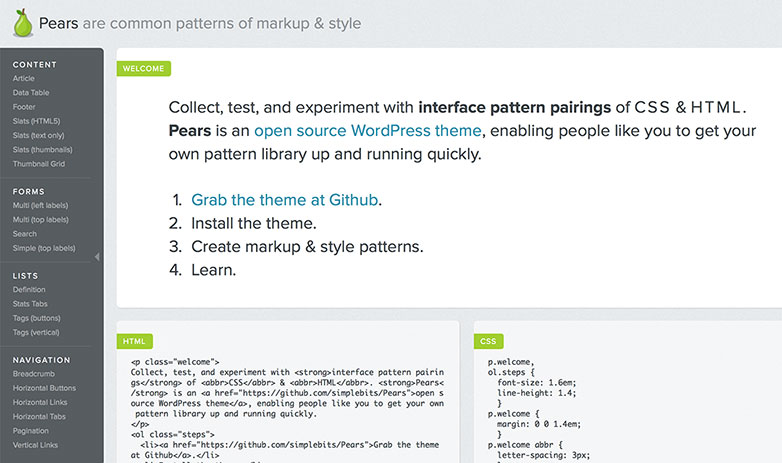Image resolution: width=782 pixels, height=463 pixels.
Task: Click the FORMS sidebar heading
Action: coord(28,192)
